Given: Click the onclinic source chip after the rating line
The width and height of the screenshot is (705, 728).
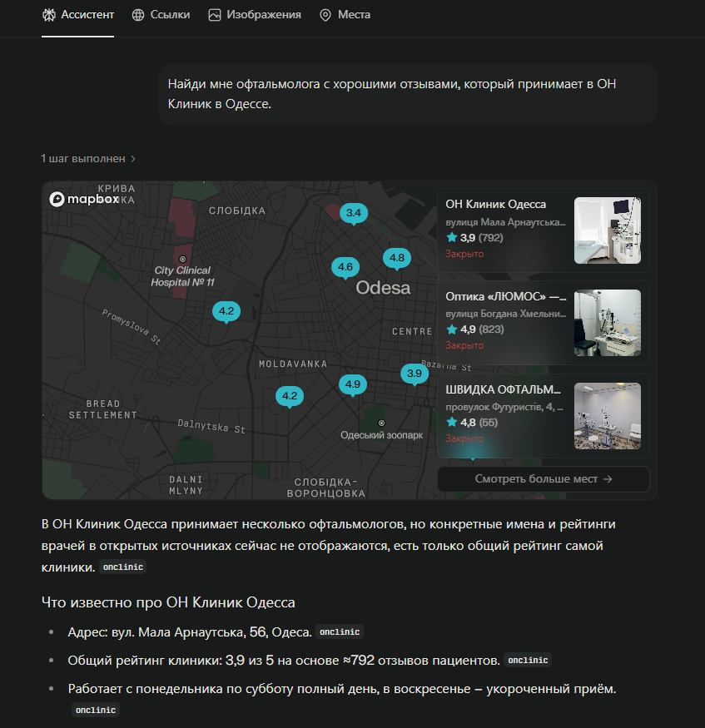Looking at the screenshot, I should click(528, 661).
